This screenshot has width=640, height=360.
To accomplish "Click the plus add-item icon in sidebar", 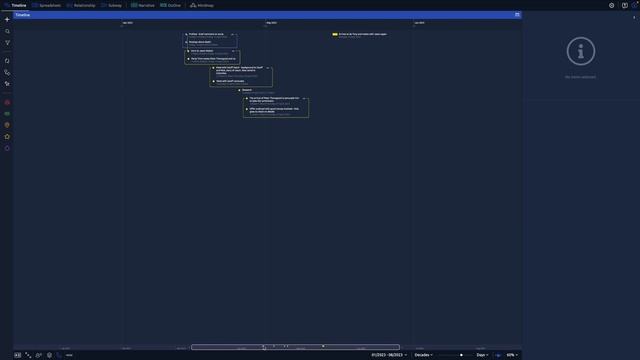I will pos(7,19).
